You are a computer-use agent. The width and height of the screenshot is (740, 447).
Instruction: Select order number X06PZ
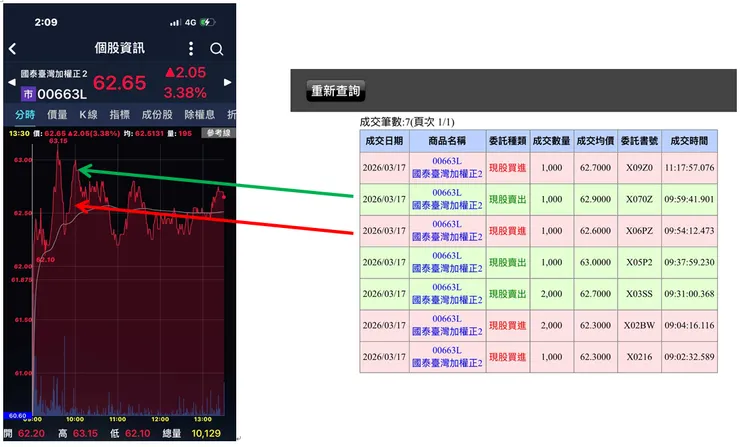pyautogui.click(x=639, y=231)
